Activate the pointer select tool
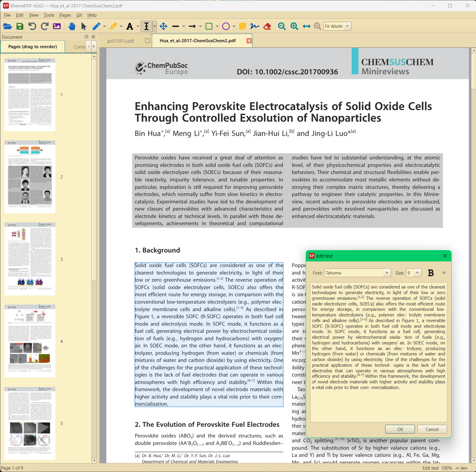Screen dimensions: 476x472 (84, 26)
